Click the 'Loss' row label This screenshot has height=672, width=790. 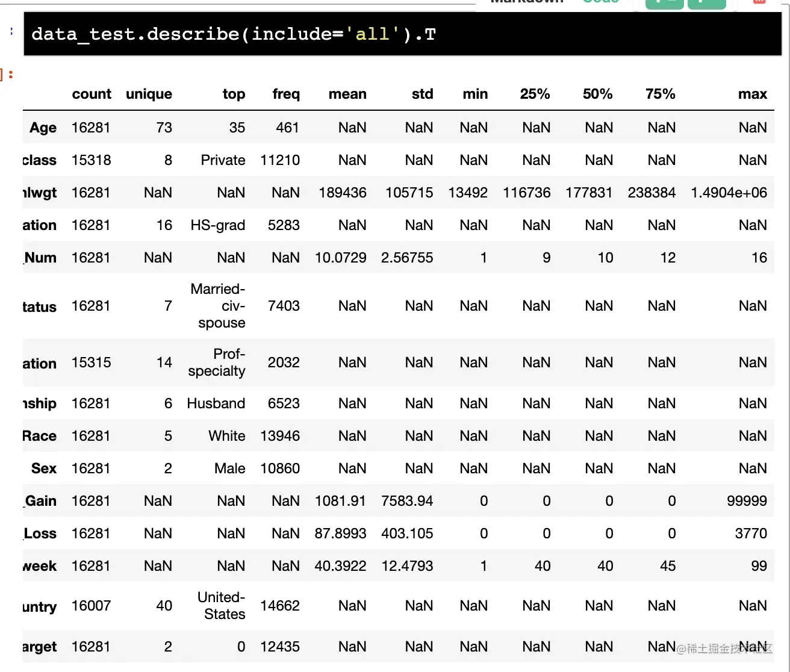click(x=40, y=534)
